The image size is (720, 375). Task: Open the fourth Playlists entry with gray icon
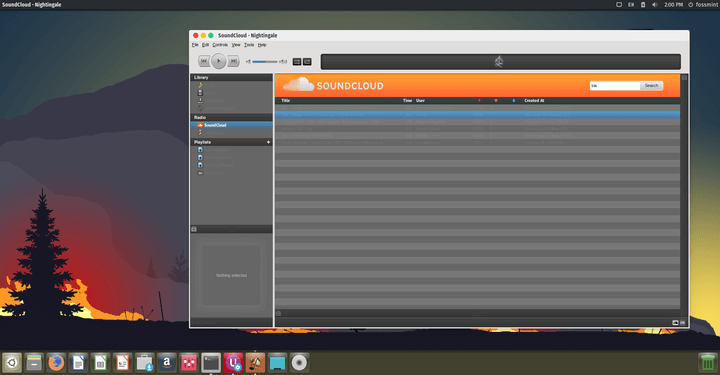pyautogui.click(x=231, y=173)
